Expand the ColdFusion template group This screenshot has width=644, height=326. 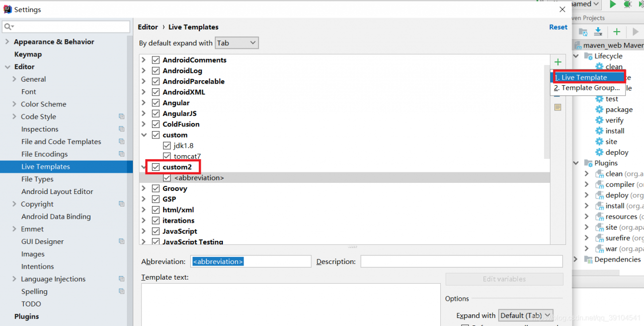tap(144, 124)
